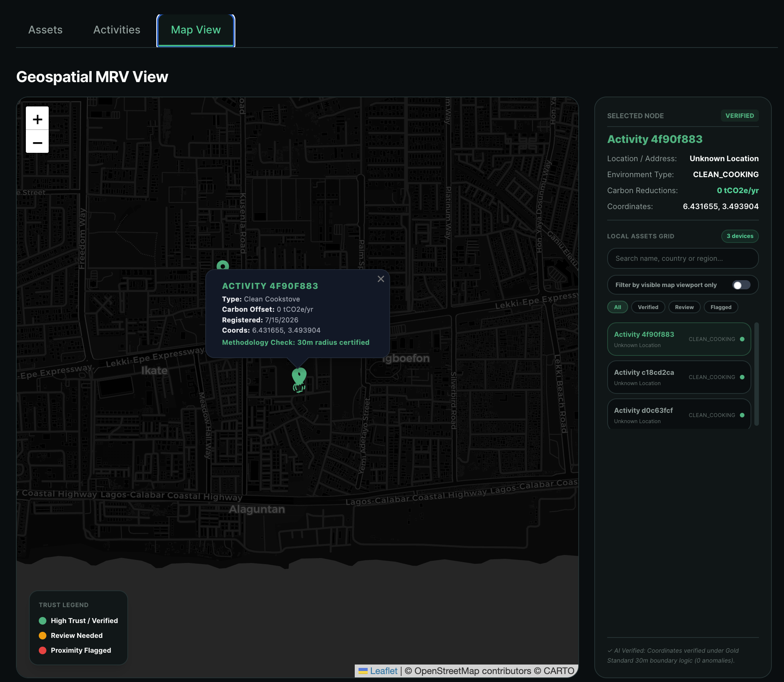The image size is (784, 682).
Task: Select Activity 4f90f883 in assets list
Action: tap(679, 339)
